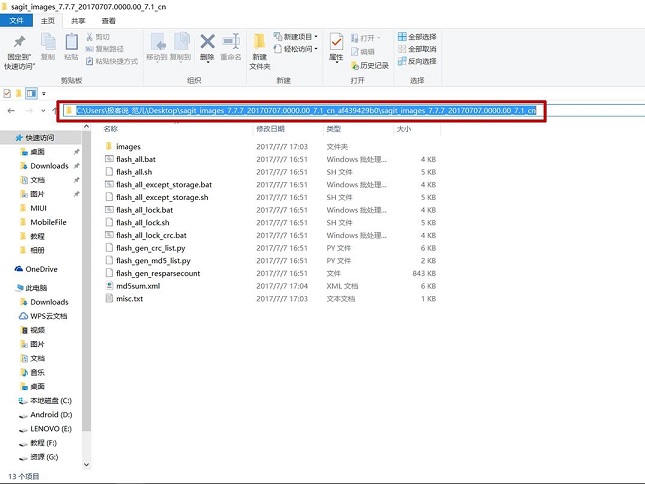The height and width of the screenshot is (484, 645).
Task: Click the 重命名 rename icon
Action: pos(231,46)
